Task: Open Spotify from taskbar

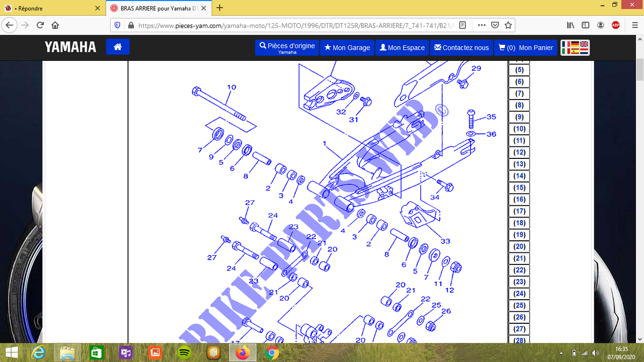Action: click(x=184, y=353)
